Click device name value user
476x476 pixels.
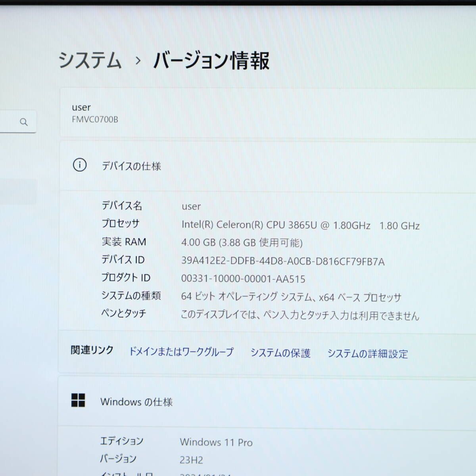[191, 207]
